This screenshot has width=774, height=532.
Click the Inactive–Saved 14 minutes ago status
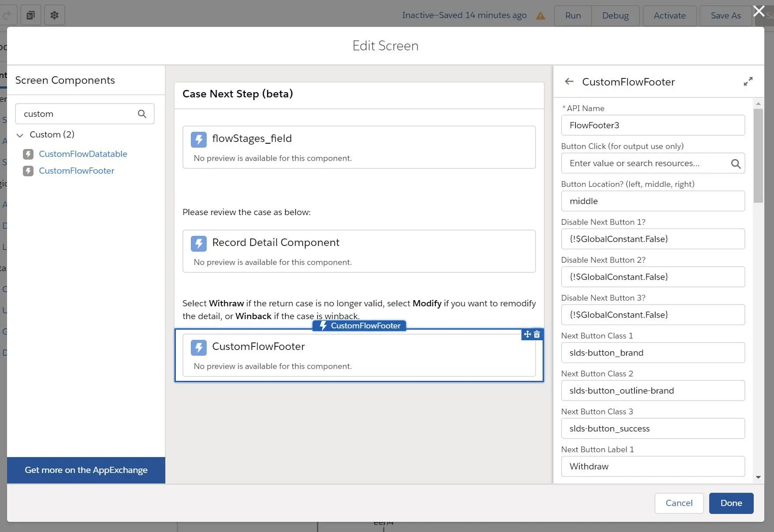point(464,15)
